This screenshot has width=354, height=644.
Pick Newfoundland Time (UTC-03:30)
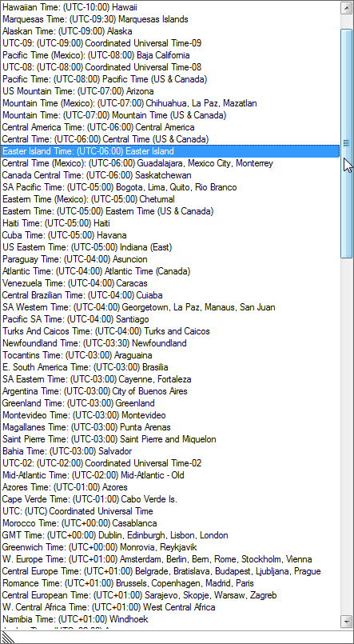(170, 343)
